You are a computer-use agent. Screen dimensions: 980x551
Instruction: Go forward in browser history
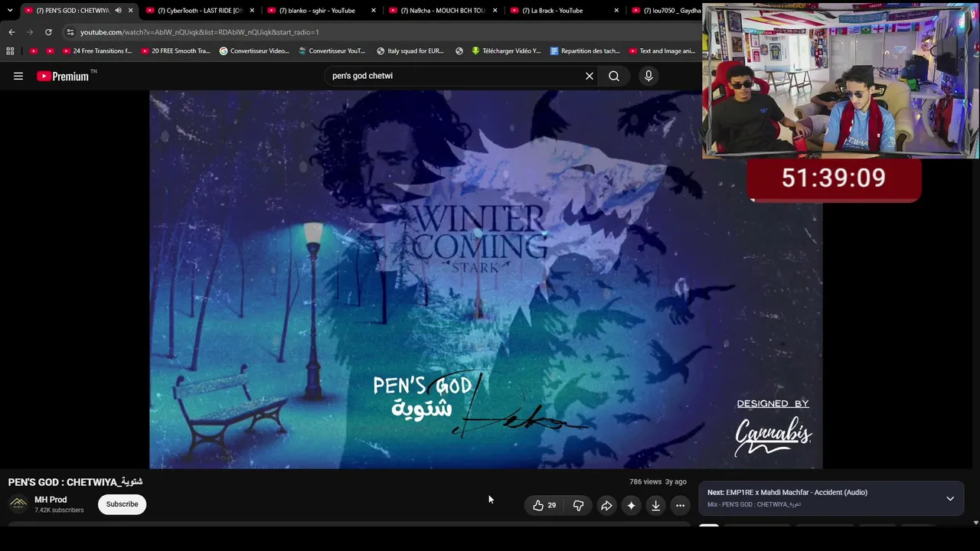point(30,32)
